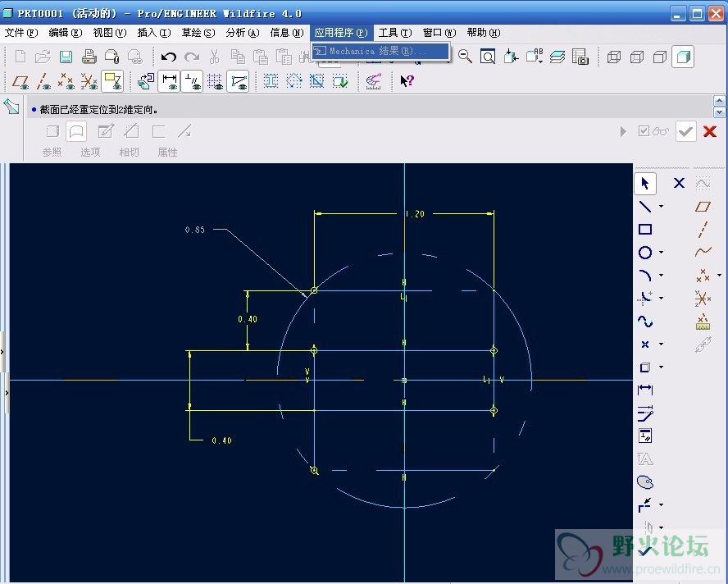Undo the last sketch action

(169, 57)
